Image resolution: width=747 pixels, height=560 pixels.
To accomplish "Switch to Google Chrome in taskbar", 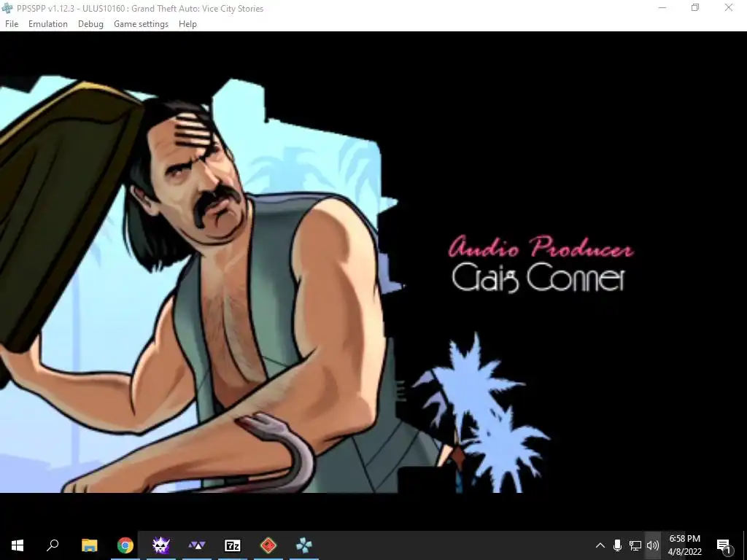I will coord(125,545).
